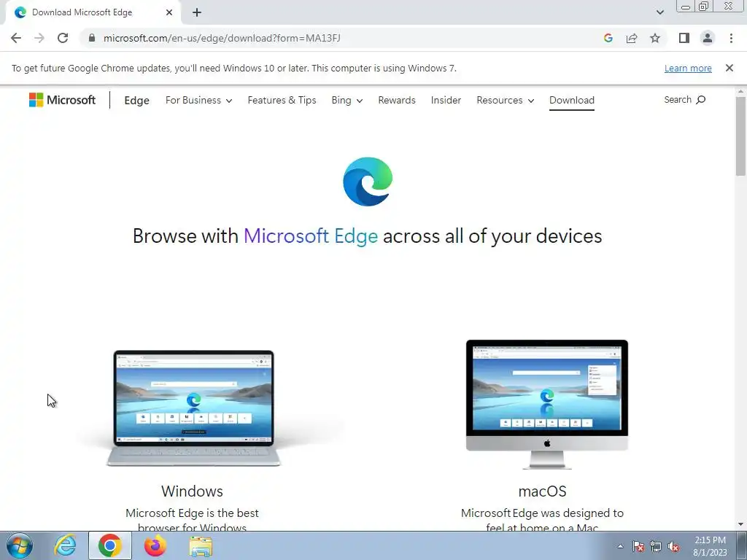Screen dimensions: 747x560
Task: Open the Chrome side panel icon
Action: [684, 38]
